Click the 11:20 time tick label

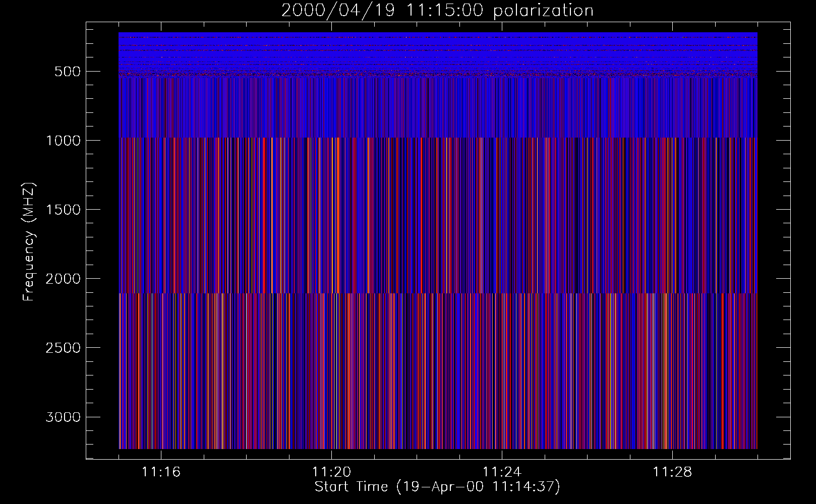tap(331, 472)
